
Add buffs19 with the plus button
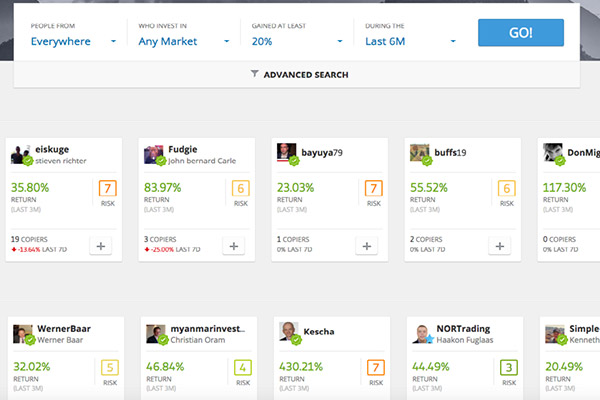coord(500,246)
